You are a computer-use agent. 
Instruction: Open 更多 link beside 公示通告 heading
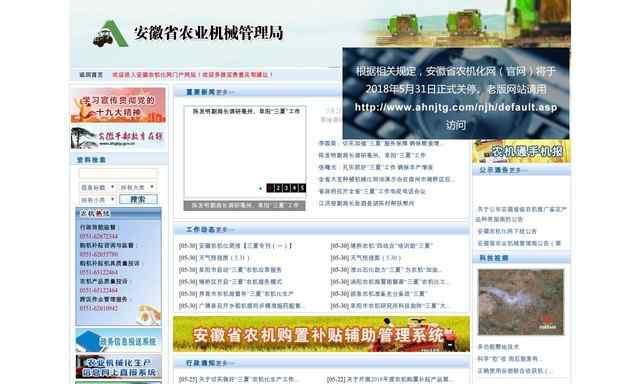(518, 170)
